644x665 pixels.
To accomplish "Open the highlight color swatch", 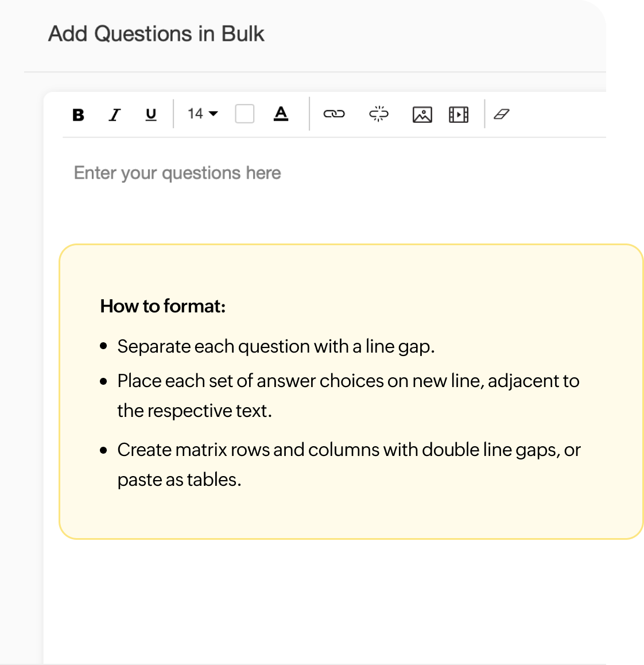I will 245,114.
